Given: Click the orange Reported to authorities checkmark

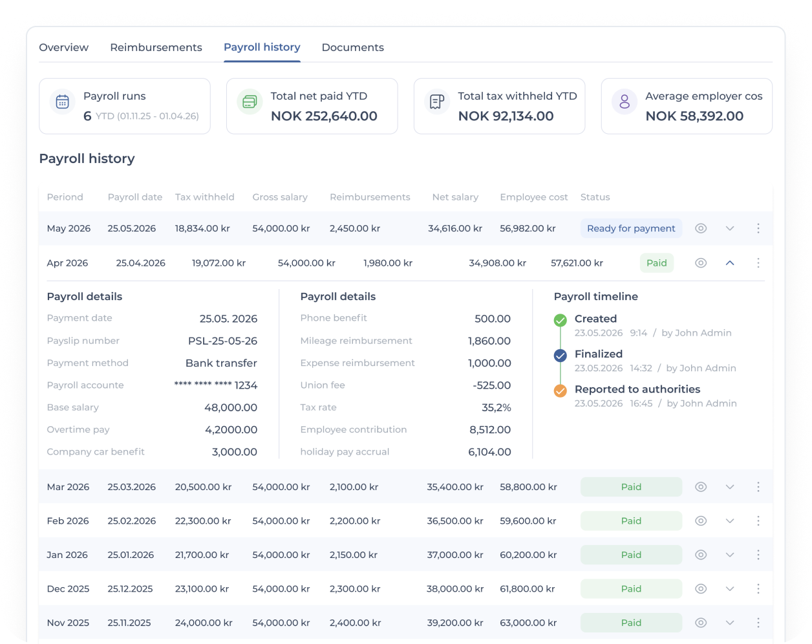Looking at the screenshot, I should [561, 391].
